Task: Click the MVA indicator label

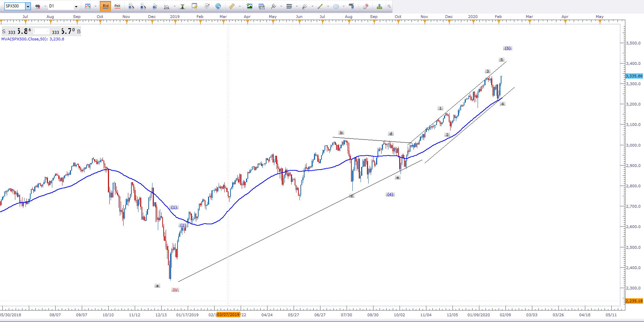Action: 33,39
